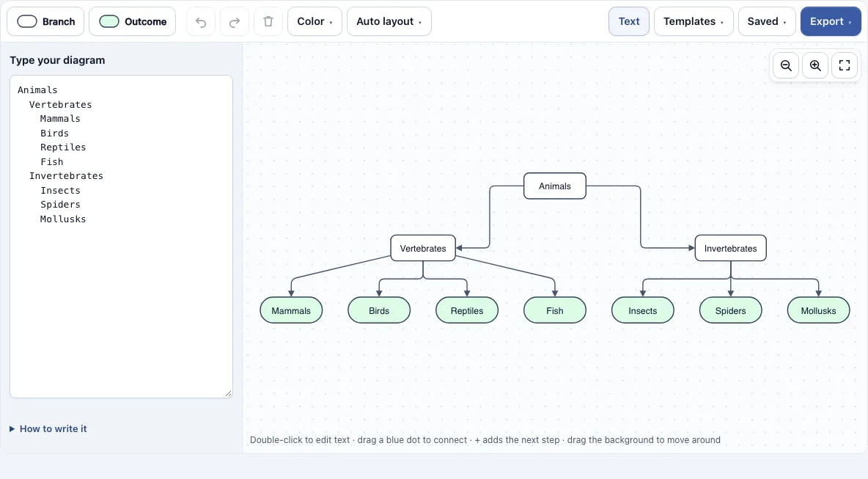Click the 'Animals' line in text editor

pos(37,89)
